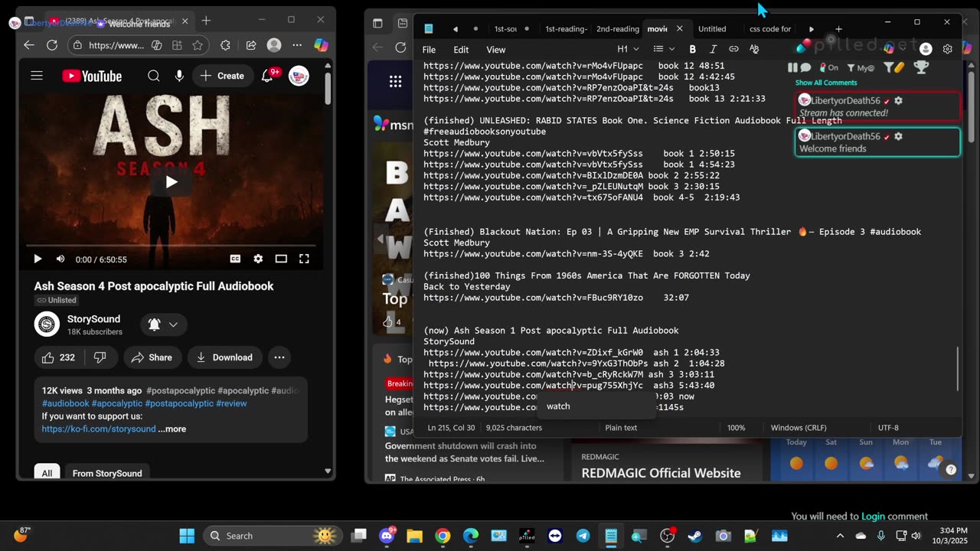Refresh the YouTube page in Edge
980x551 pixels.
(52, 45)
